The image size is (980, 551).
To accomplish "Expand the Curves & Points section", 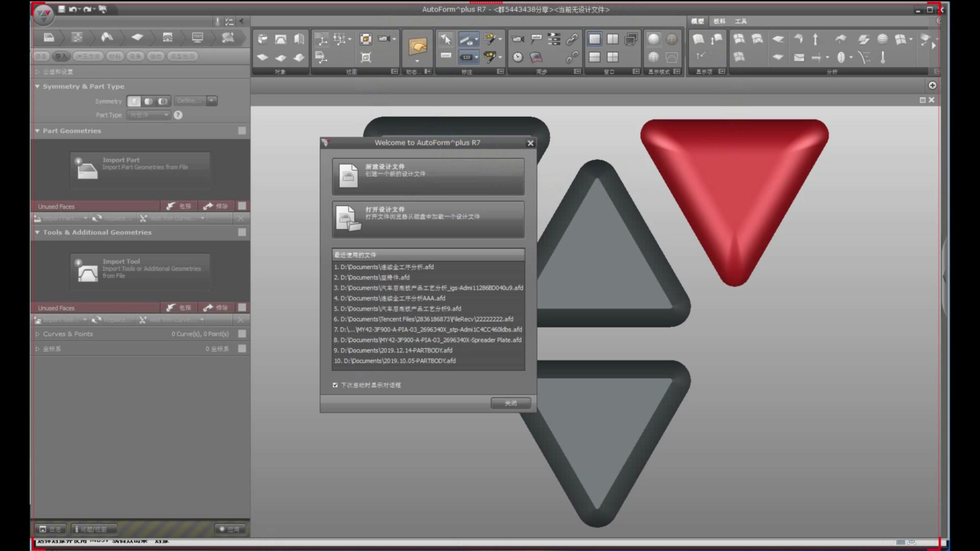I will click(x=37, y=334).
